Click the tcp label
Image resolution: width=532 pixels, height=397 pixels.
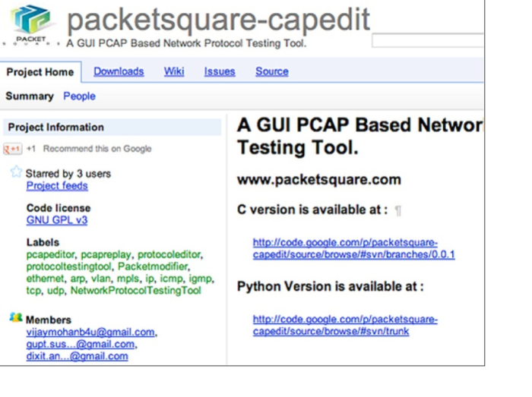tap(33, 291)
